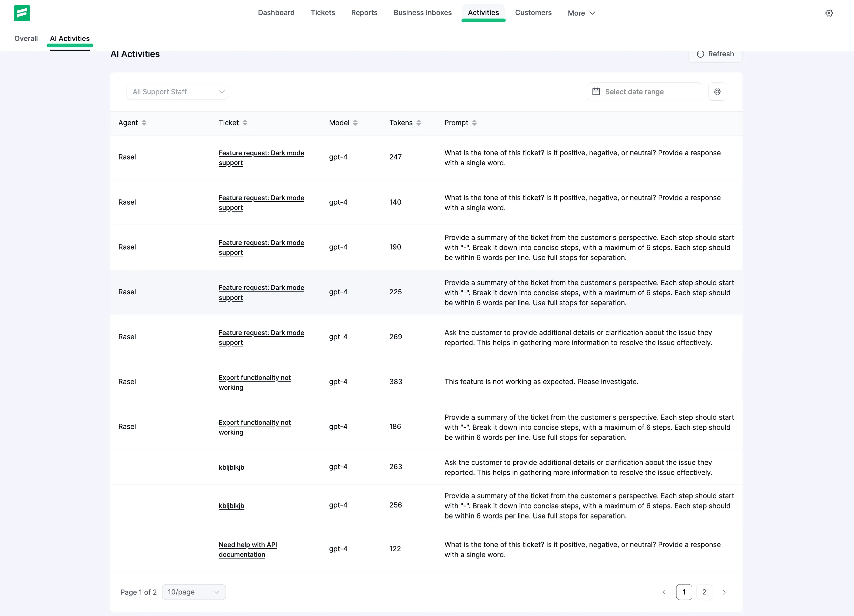
Task: Open the Tickets section in the navbar
Action: (323, 13)
